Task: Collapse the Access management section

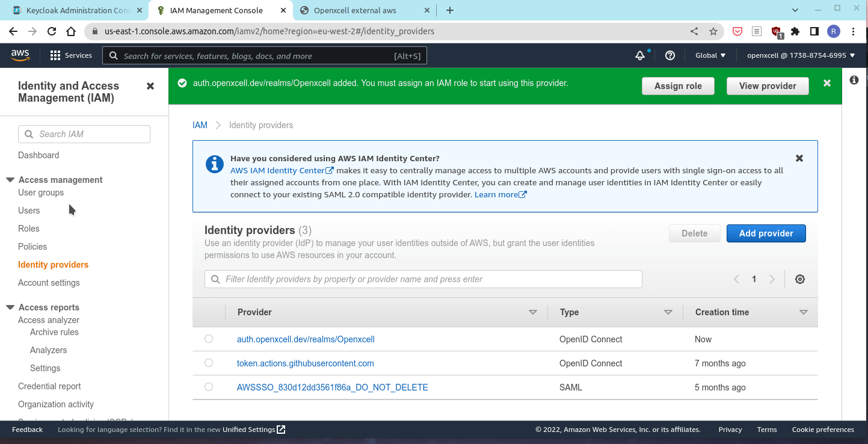Action: tap(10, 180)
